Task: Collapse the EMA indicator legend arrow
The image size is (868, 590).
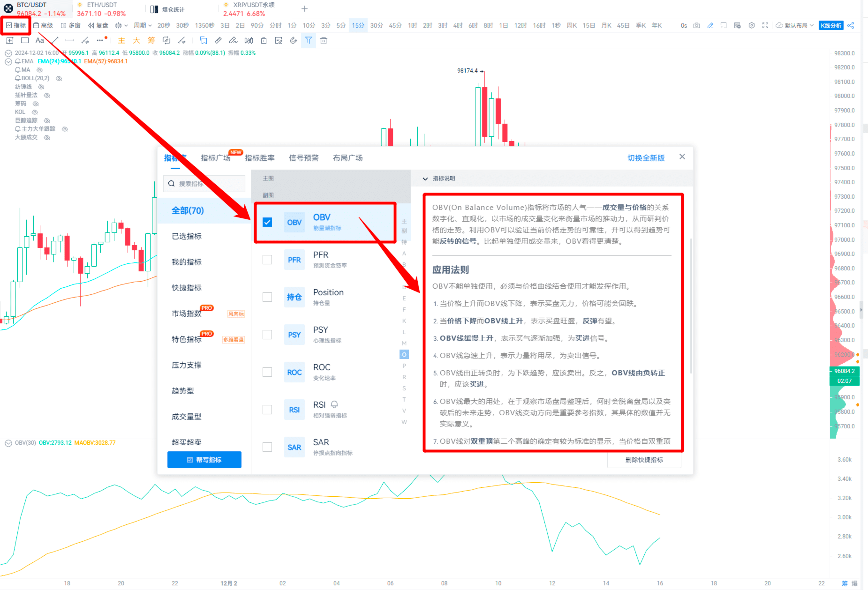Action: [8, 62]
